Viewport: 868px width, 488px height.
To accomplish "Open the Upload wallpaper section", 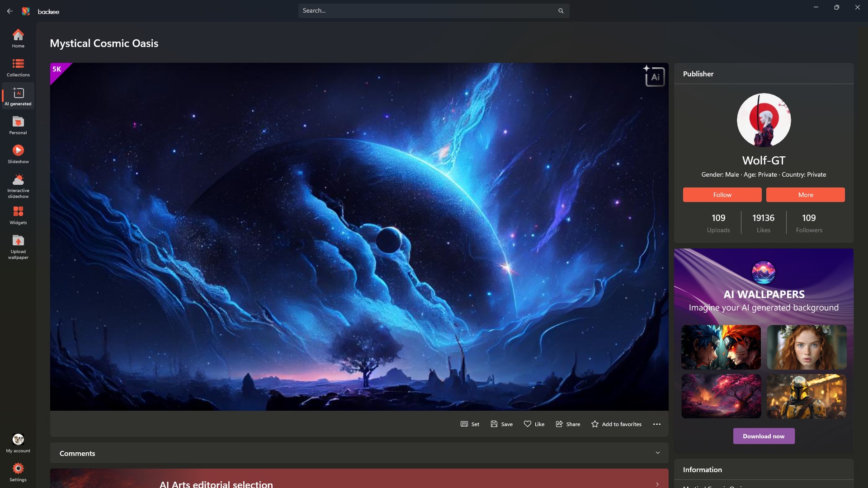I will pos(18,246).
